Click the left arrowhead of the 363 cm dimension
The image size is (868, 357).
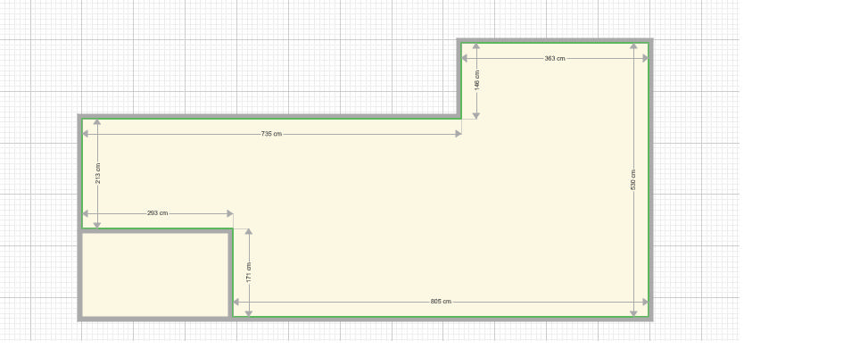point(465,58)
